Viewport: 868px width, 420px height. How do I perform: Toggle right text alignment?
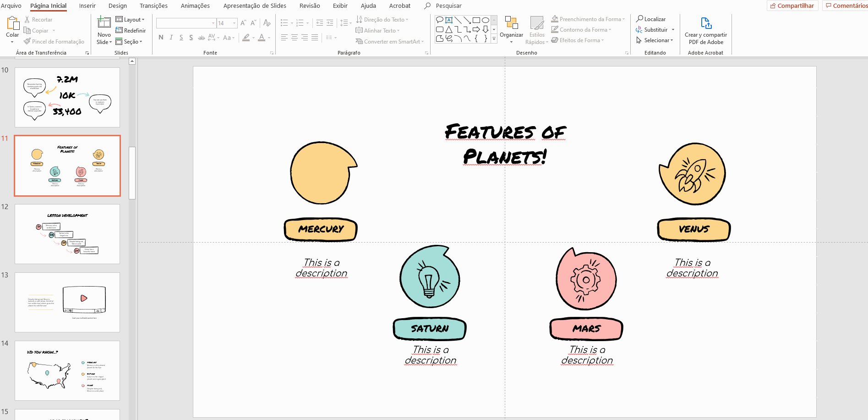point(305,38)
